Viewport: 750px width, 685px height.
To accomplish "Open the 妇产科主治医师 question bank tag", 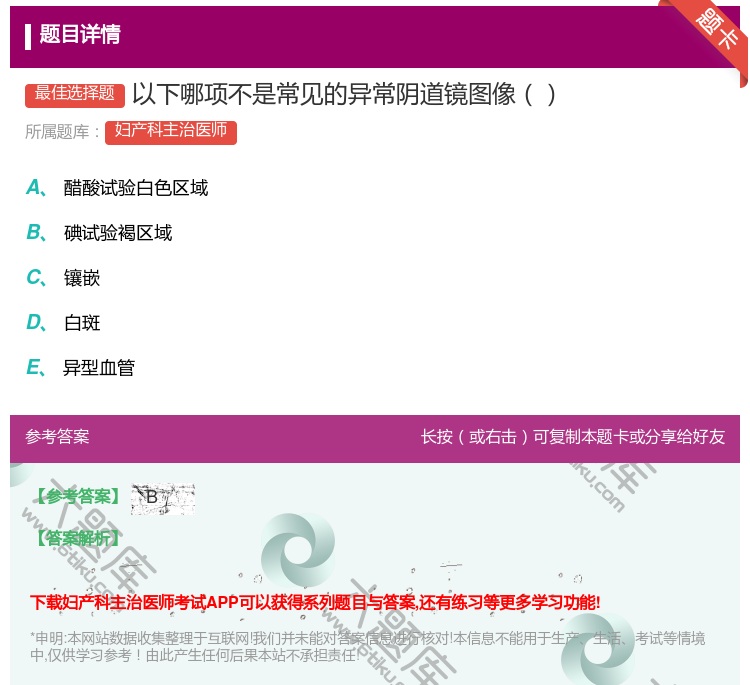I will (x=171, y=132).
